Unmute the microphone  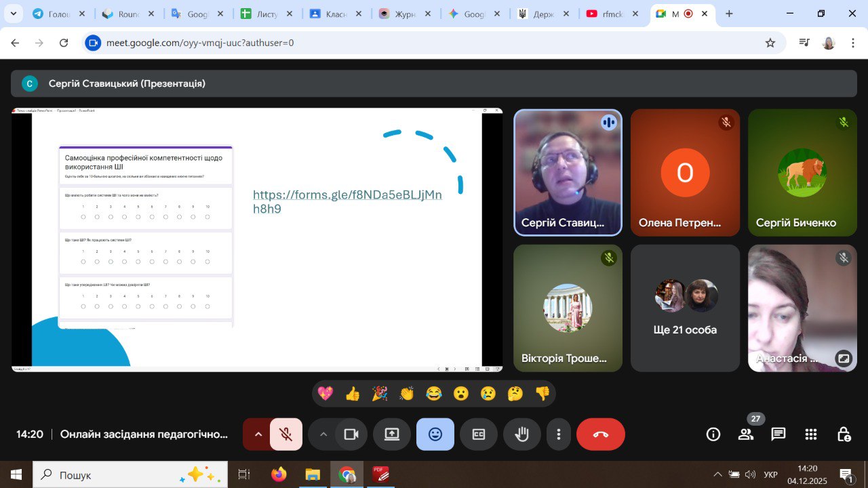(286, 434)
